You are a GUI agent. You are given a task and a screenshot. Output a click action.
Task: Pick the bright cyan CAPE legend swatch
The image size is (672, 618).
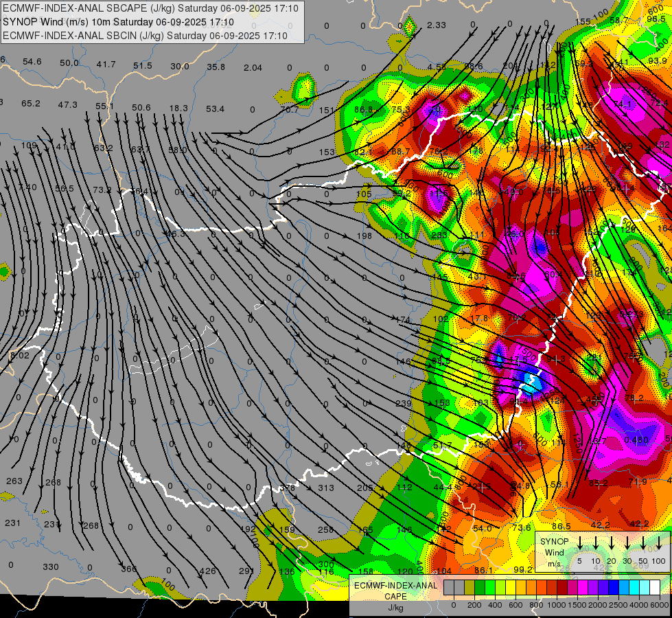[x=634, y=588]
